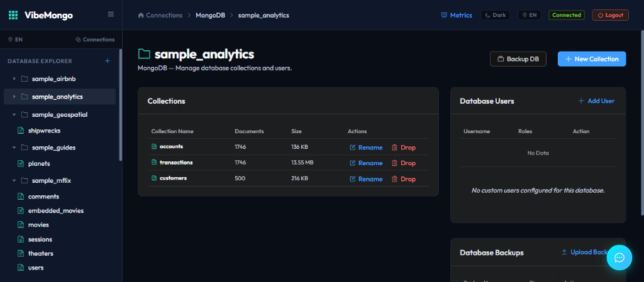The width and height of the screenshot is (644, 282).
Task: Click the sidebar vertical scrollbar
Action: coord(120,105)
